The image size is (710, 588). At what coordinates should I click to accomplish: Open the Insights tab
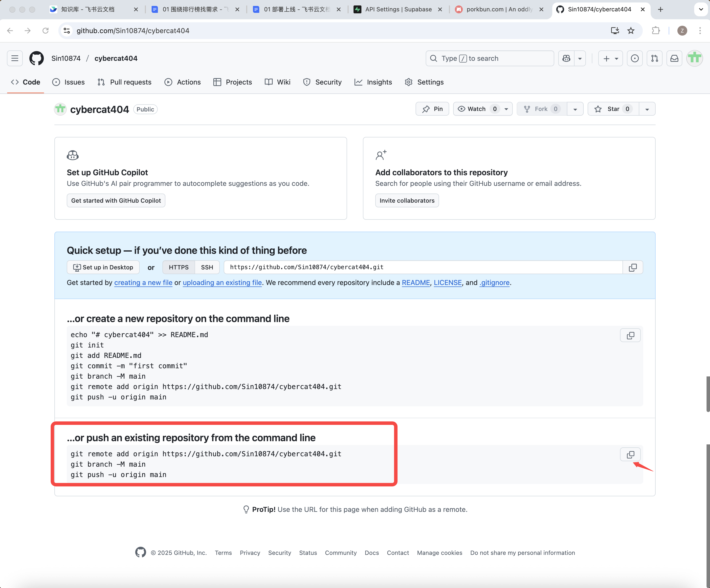pyautogui.click(x=373, y=82)
